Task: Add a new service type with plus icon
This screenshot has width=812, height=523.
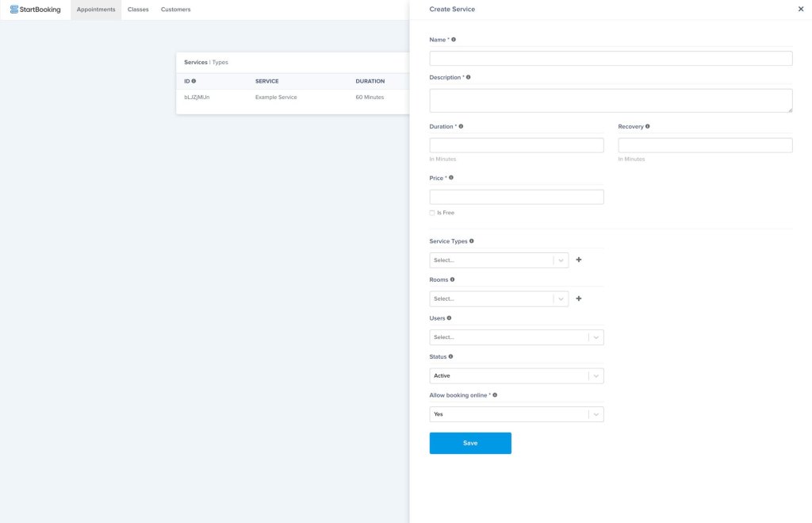Action: click(x=578, y=260)
